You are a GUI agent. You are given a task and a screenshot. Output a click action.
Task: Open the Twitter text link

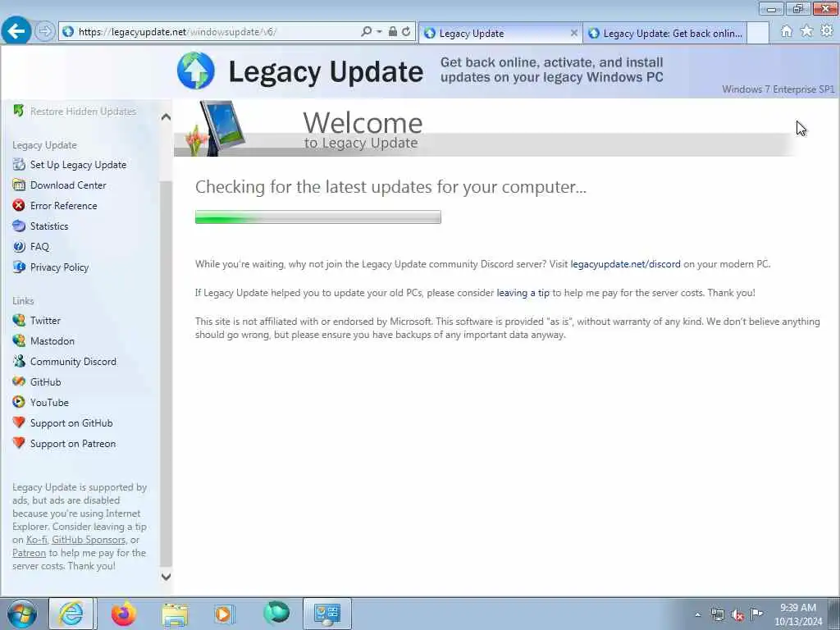pyautogui.click(x=46, y=321)
